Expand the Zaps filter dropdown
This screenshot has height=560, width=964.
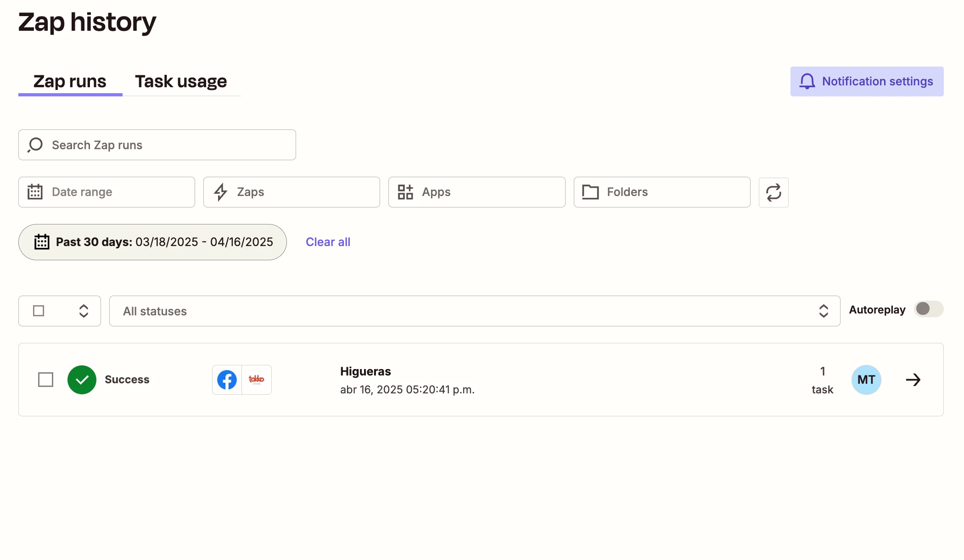click(291, 192)
